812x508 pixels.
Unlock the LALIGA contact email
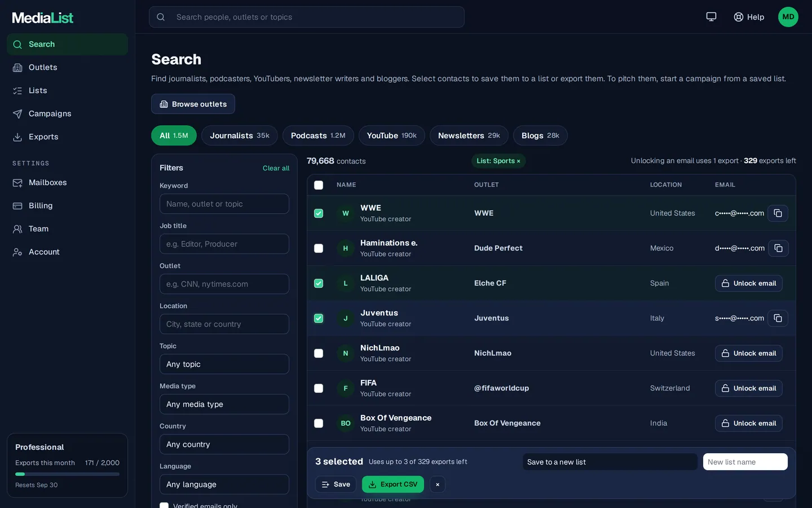pyautogui.click(x=749, y=283)
